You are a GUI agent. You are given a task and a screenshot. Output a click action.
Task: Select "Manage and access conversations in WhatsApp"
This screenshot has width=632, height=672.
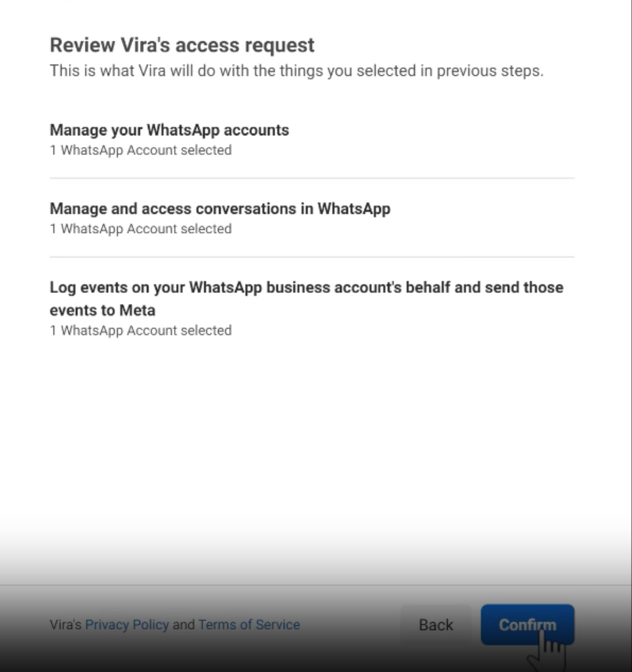coord(220,208)
